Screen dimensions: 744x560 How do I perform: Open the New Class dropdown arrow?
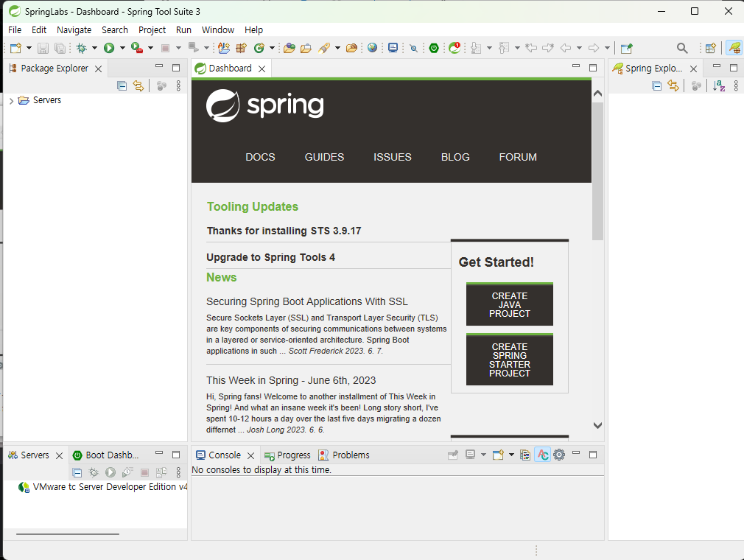pos(272,48)
